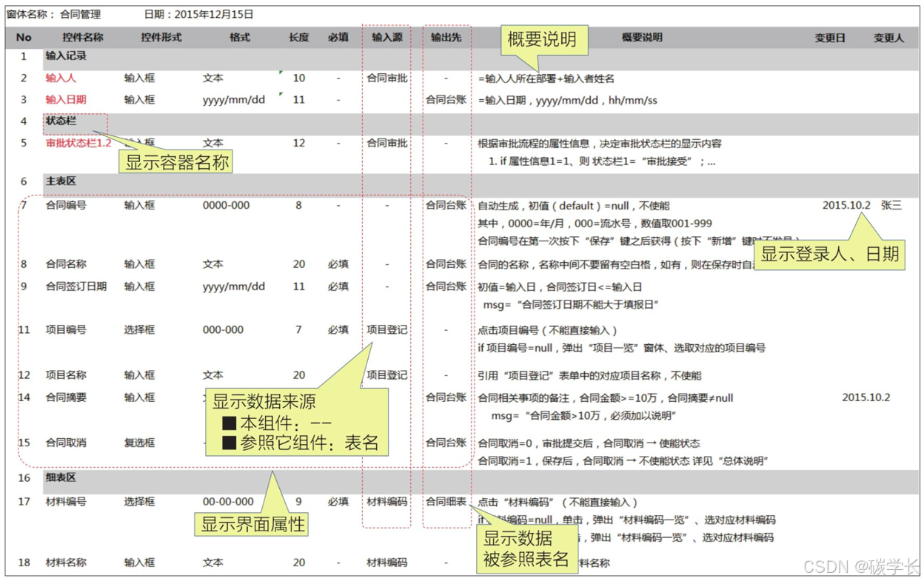Click 复选框 in the 合同取消 row
This screenshot has height=581, width=924.
(139, 443)
